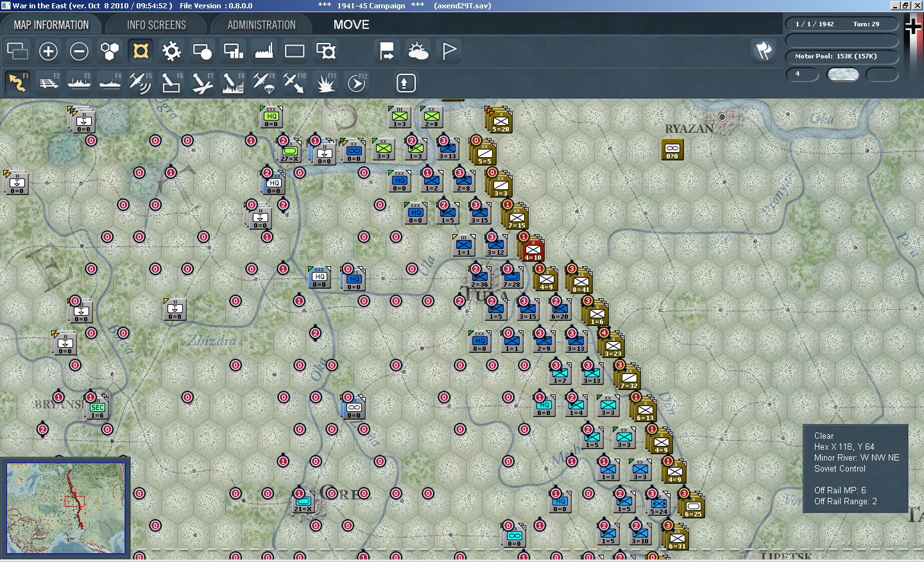Screen dimensions: 924x562
Task: Click the pennant flag icon
Action: click(x=449, y=51)
